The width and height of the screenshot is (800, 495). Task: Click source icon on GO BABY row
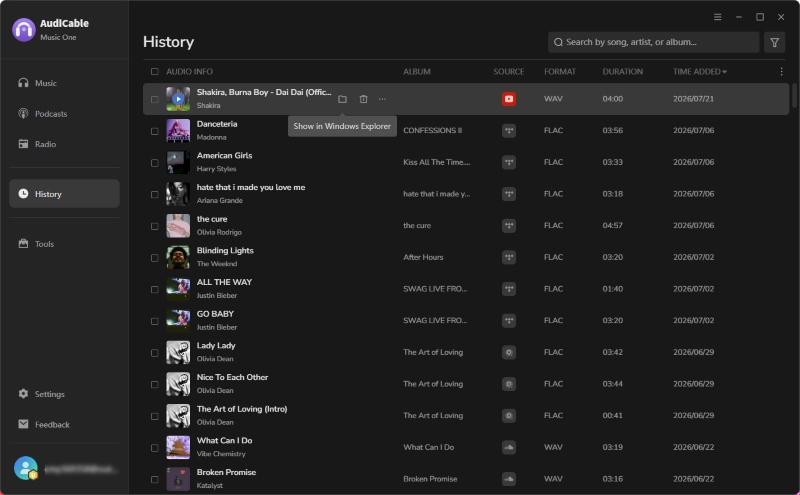(509, 320)
